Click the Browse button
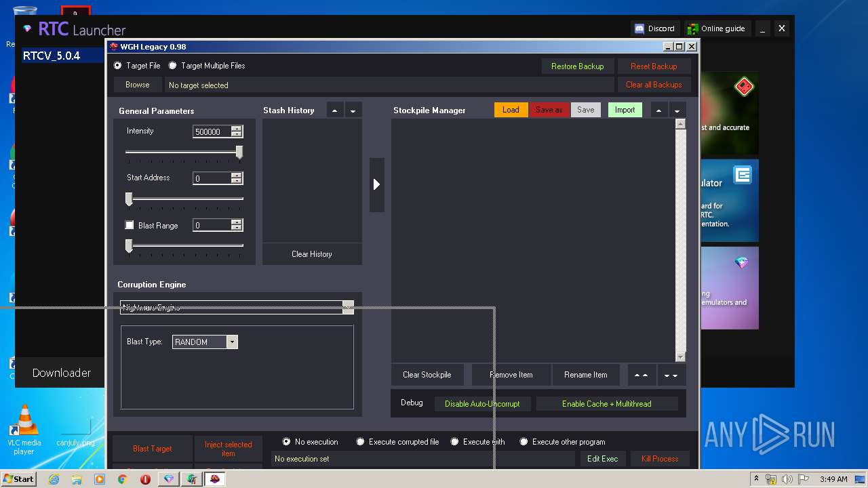Image resolution: width=868 pixels, height=488 pixels. [137, 85]
